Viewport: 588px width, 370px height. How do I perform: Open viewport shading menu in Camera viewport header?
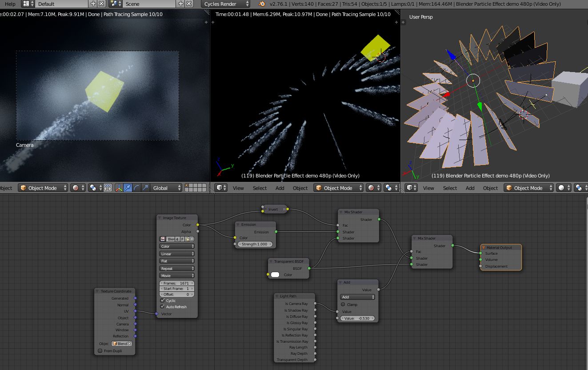[78, 188]
